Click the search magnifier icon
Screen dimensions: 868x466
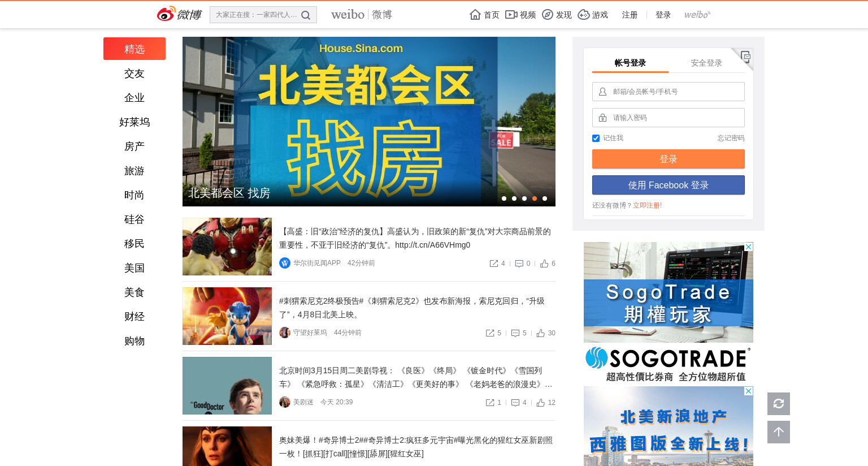pyautogui.click(x=306, y=15)
